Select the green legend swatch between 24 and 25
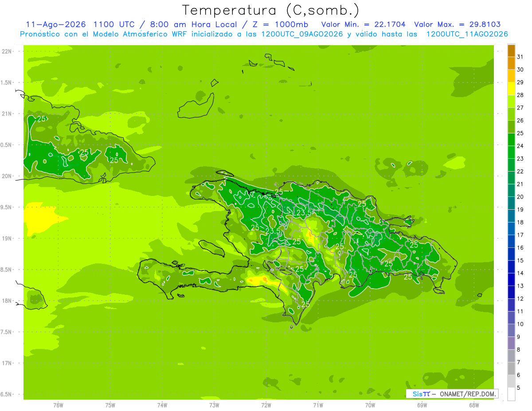This screenshot has height=411, width=532. 511,140
